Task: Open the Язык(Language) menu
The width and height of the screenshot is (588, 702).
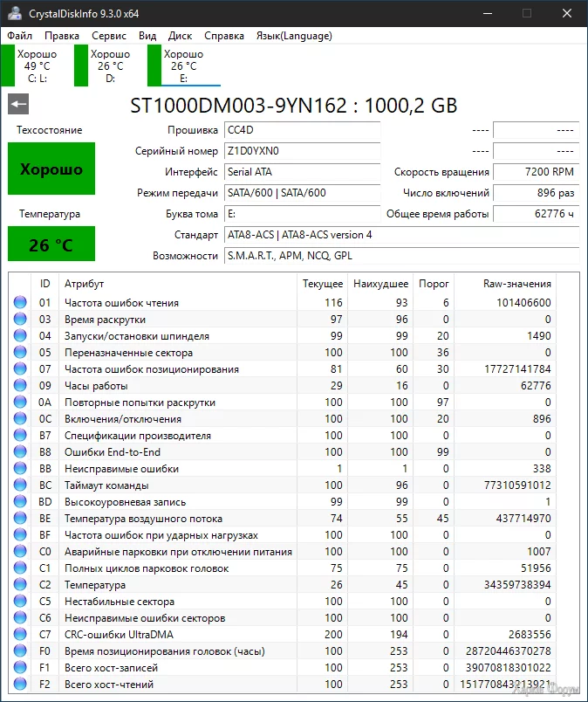Action: coord(294,36)
